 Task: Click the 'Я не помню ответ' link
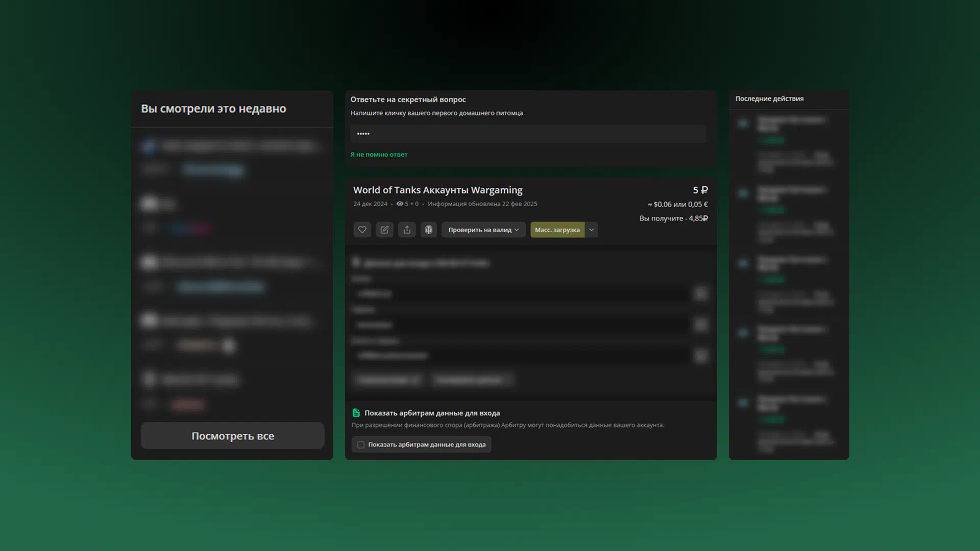[379, 154]
